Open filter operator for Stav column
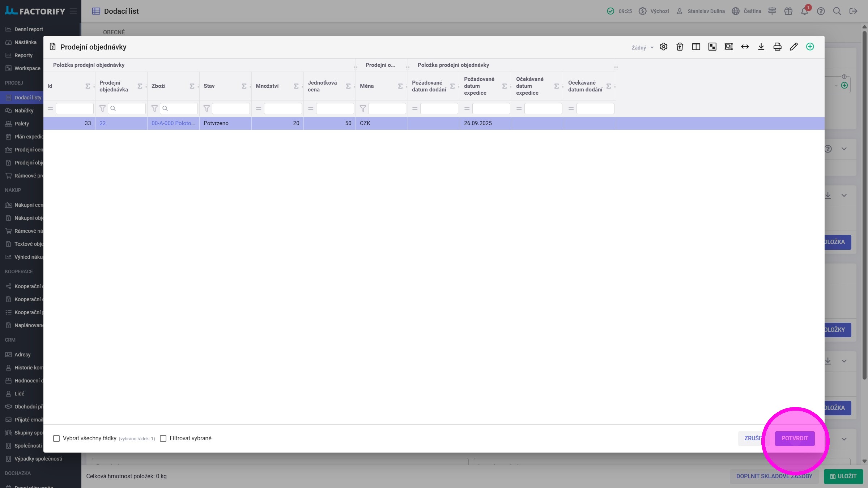Screen dimensions: 868x488 coord(207,108)
